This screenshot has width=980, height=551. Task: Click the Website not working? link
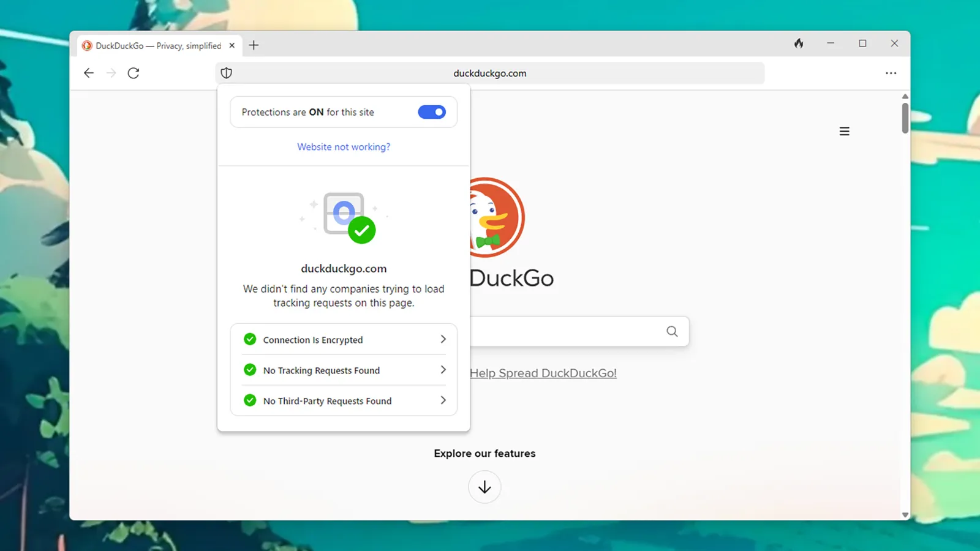click(344, 147)
